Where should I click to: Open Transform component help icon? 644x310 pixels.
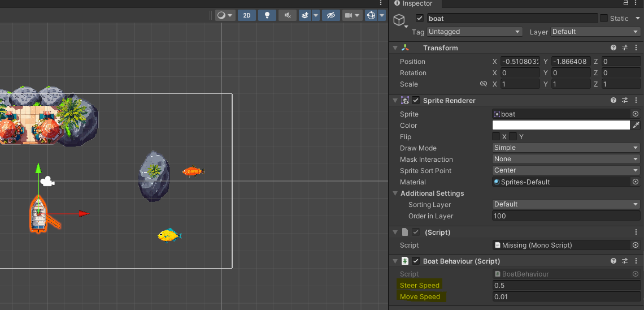[613, 48]
